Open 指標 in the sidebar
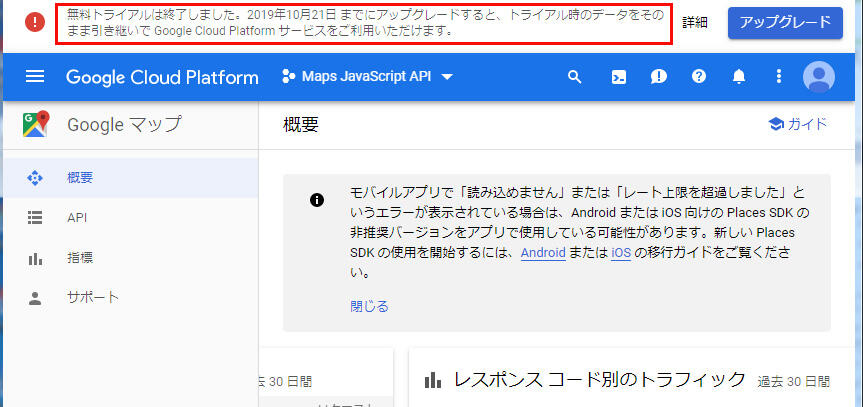The height and width of the screenshot is (407, 863). coord(130,258)
